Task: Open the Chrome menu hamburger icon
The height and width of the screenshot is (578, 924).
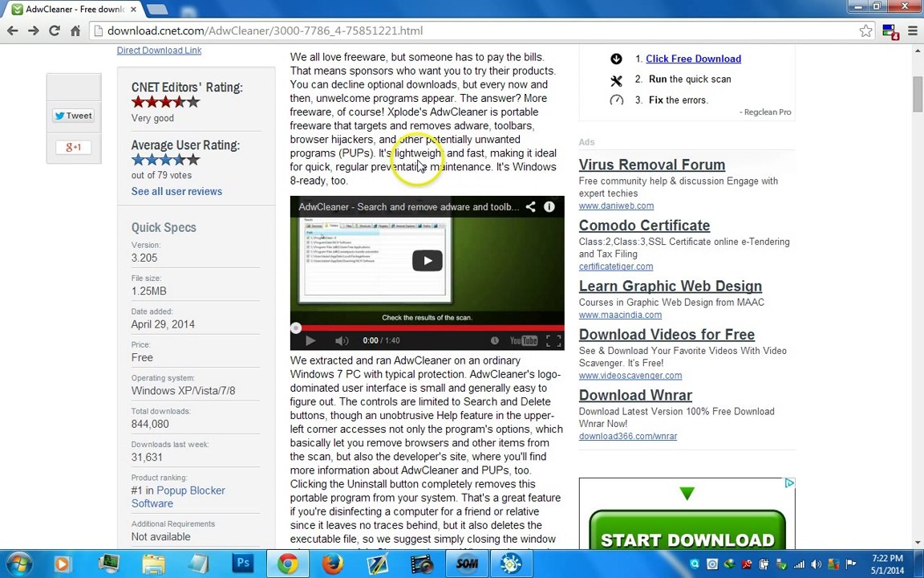Action: pyautogui.click(x=912, y=31)
